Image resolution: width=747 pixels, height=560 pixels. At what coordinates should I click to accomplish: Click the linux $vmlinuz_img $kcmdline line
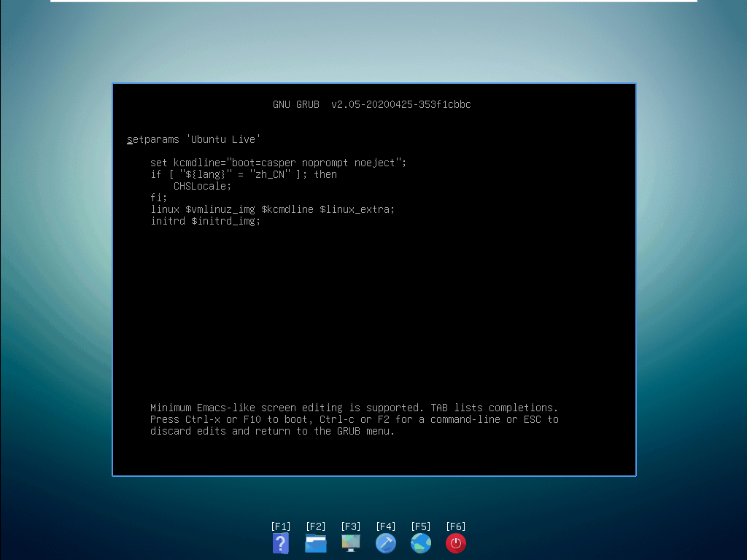click(x=273, y=209)
